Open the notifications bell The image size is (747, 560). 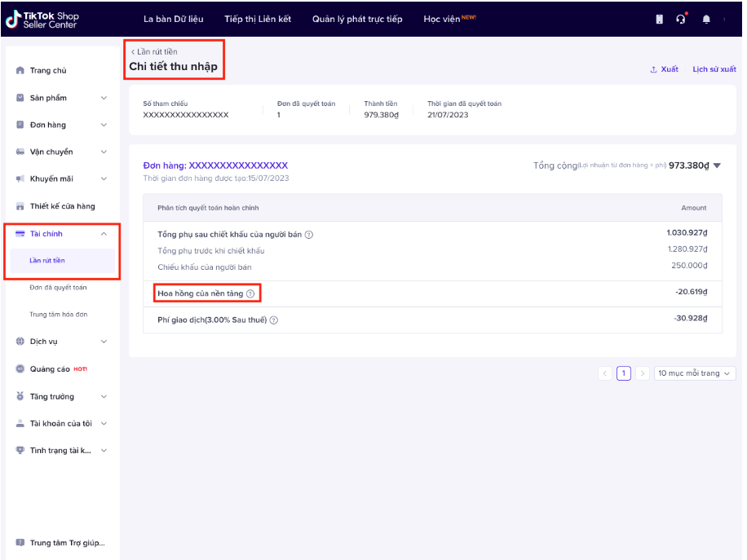click(x=706, y=20)
